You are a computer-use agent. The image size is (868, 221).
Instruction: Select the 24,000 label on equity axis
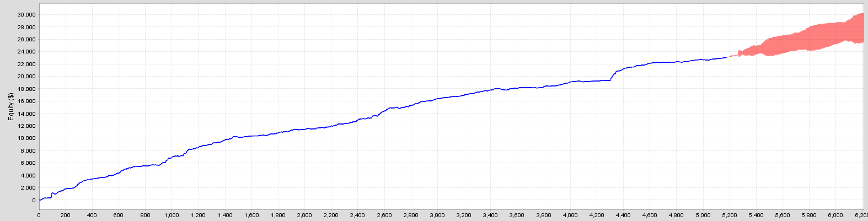[x=27, y=52]
